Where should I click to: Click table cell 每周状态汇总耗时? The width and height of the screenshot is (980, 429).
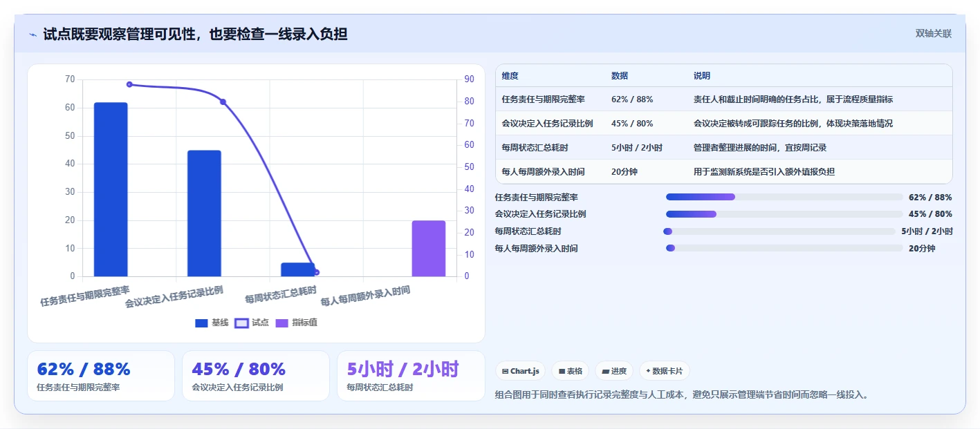click(535, 148)
